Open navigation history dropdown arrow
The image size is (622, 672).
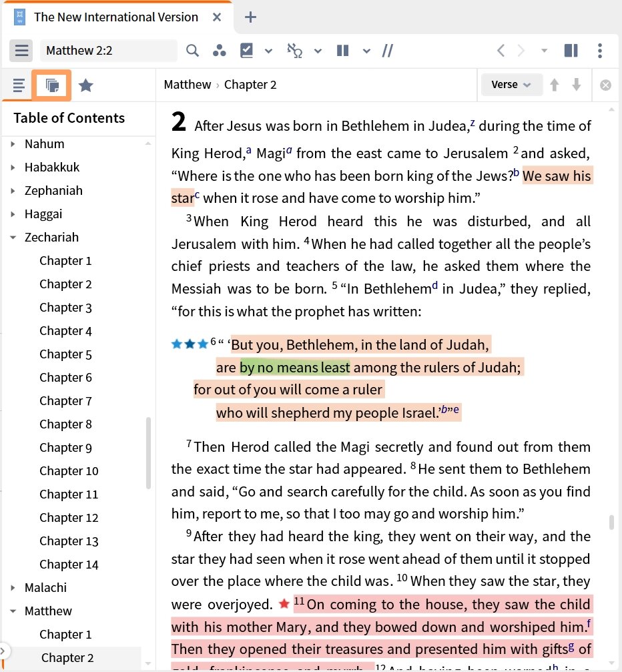tap(544, 51)
